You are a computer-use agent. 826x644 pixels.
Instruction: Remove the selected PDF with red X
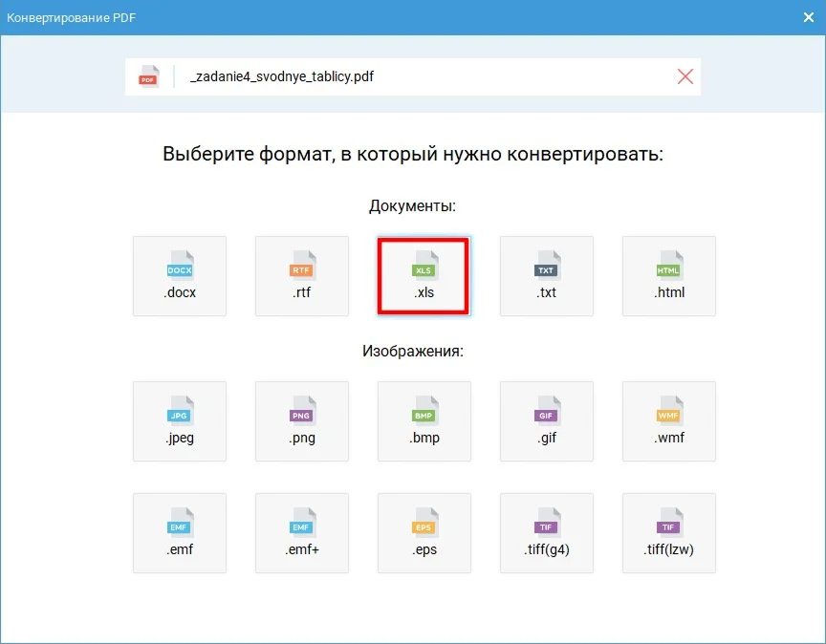(685, 76)
